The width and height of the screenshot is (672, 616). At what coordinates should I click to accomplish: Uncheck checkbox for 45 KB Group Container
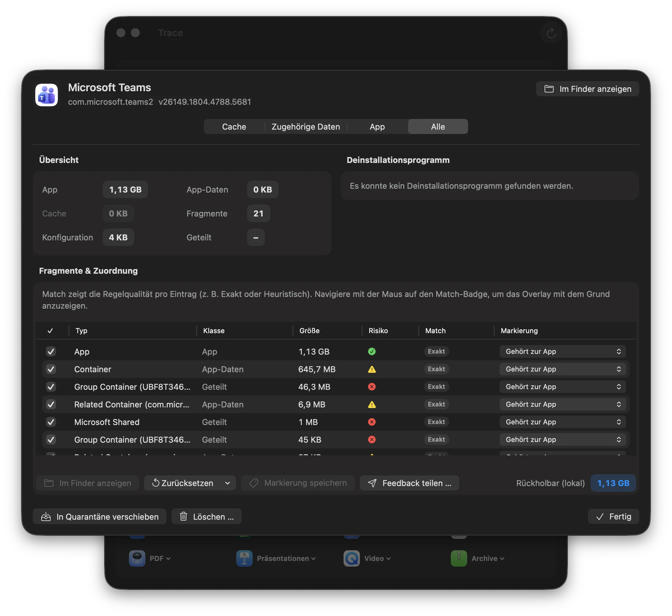click(51, 440)
